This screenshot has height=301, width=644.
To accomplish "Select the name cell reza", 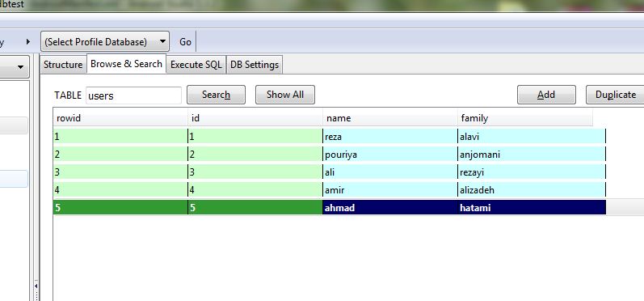I will (389, 136).
